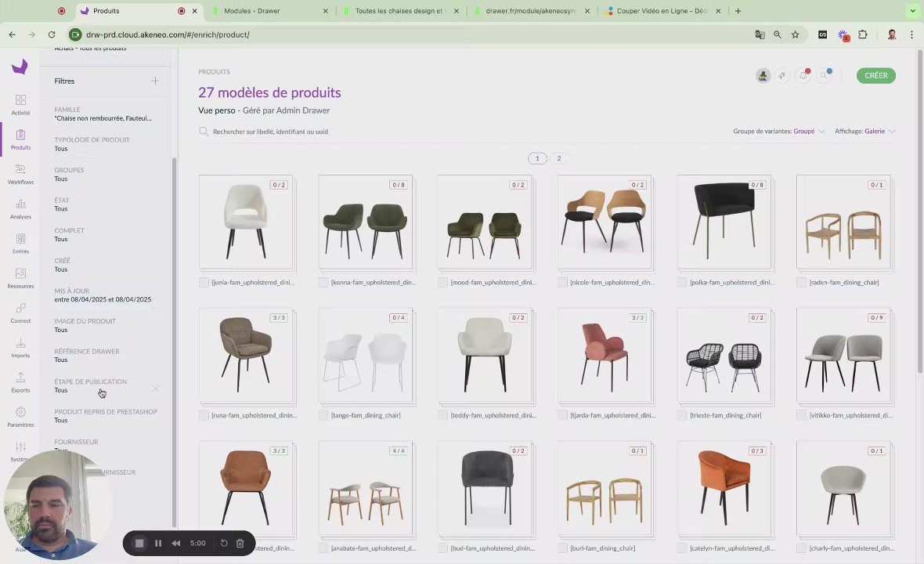Go to Produits in the sidebar
The image size is (924, 564).
(x=20, y=139)
